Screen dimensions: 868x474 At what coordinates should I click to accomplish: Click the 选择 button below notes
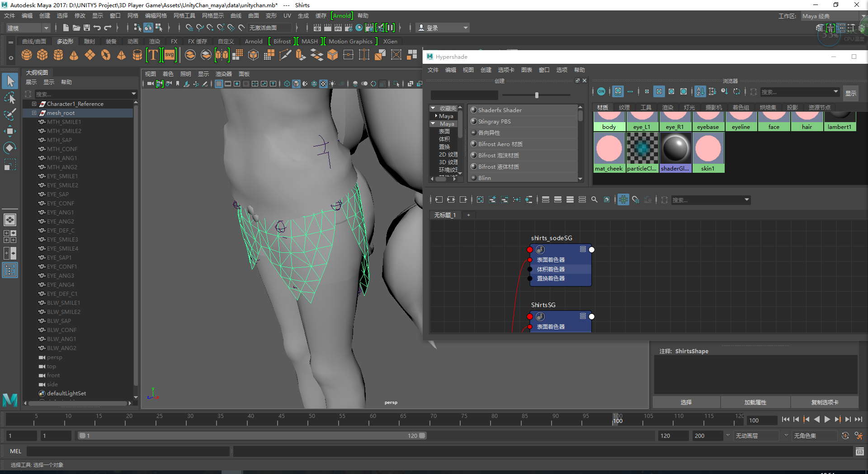coord(686,402)
